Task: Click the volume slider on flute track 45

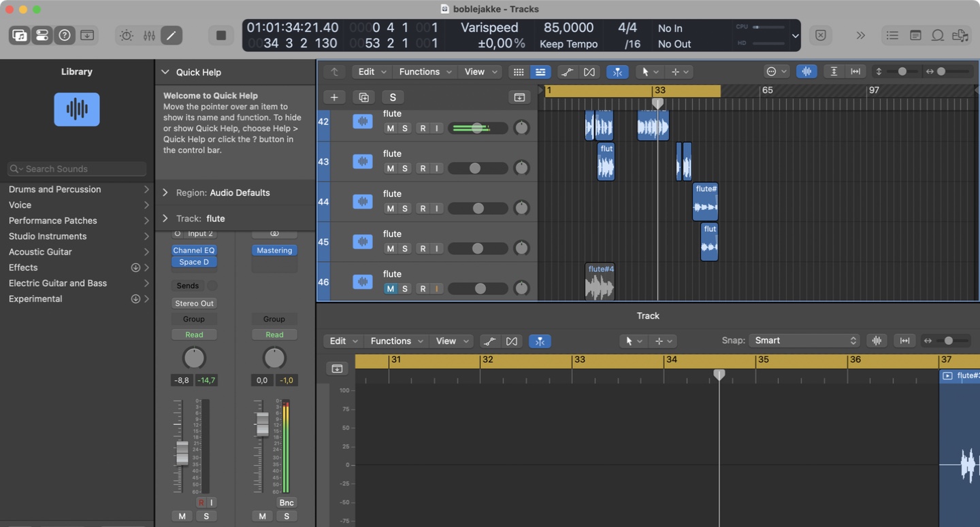Action: pos(478,249)
